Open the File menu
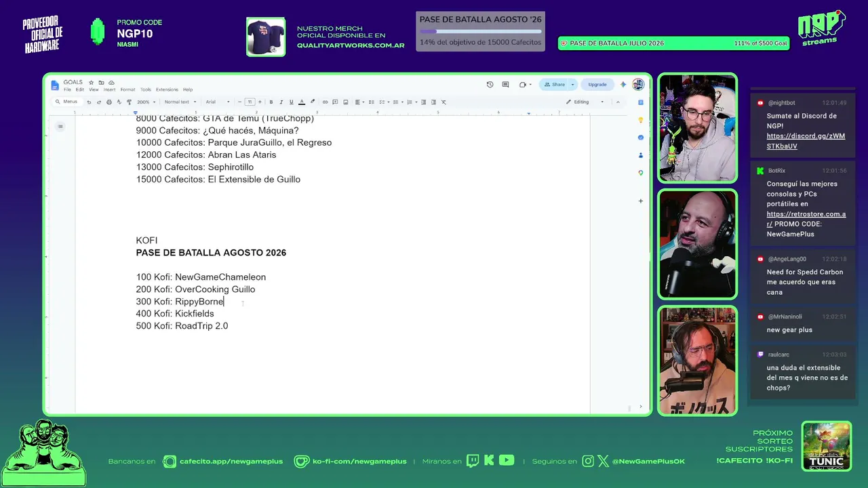 pos(67,89)
